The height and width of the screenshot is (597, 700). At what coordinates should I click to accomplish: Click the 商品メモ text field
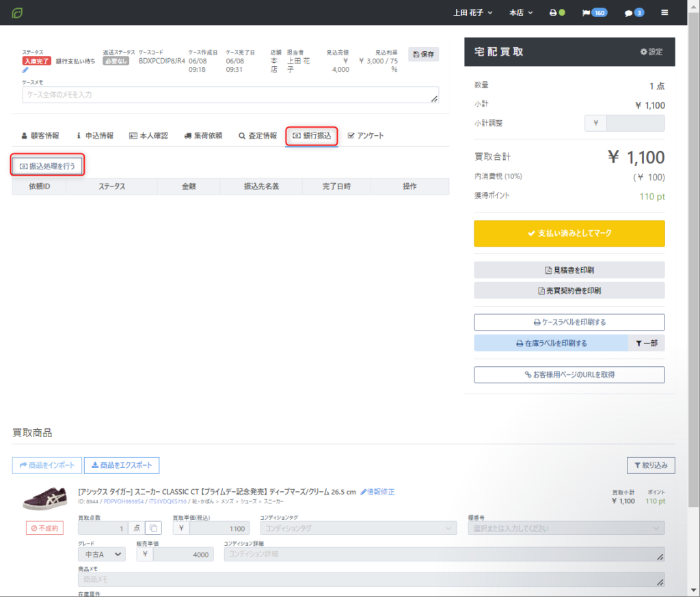(371, 580)
